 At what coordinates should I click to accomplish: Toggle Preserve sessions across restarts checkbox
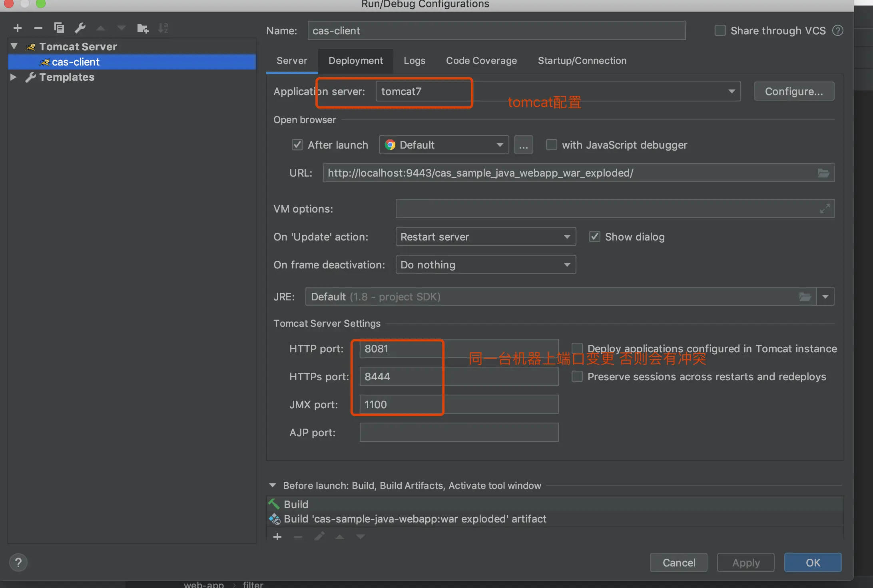tap(577, 377)
